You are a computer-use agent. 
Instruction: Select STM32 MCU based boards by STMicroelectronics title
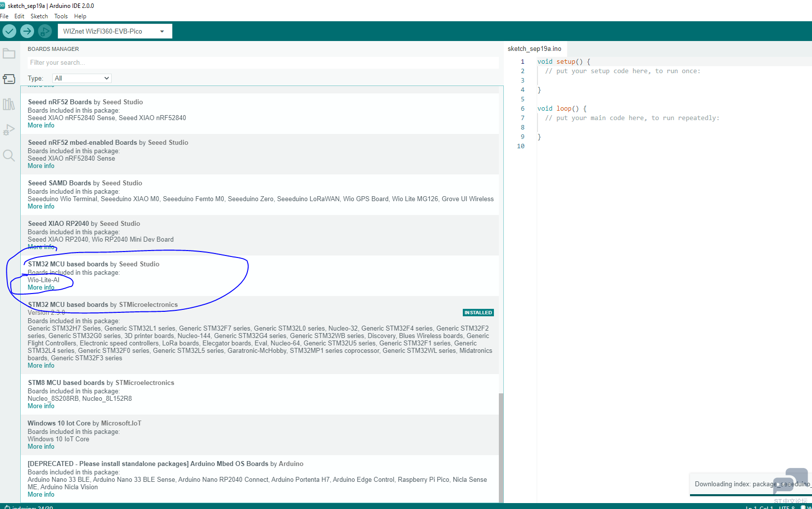click(x=103, y=305)
